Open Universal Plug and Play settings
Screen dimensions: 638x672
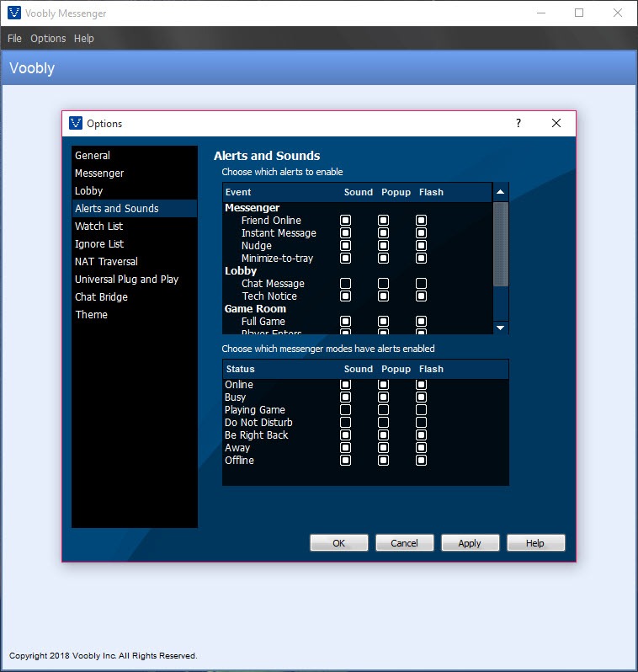135,279
